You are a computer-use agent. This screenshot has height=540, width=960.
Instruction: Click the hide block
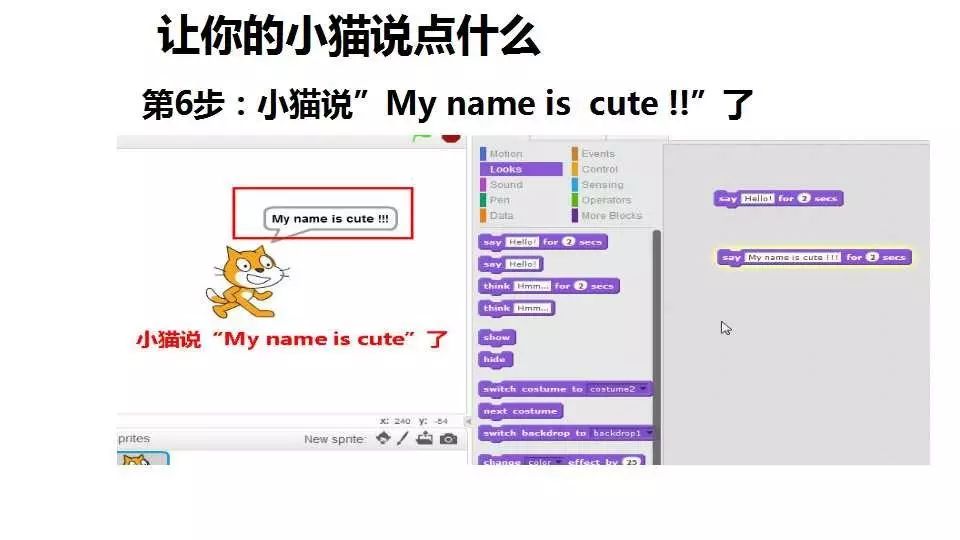(x=495, y=359)
